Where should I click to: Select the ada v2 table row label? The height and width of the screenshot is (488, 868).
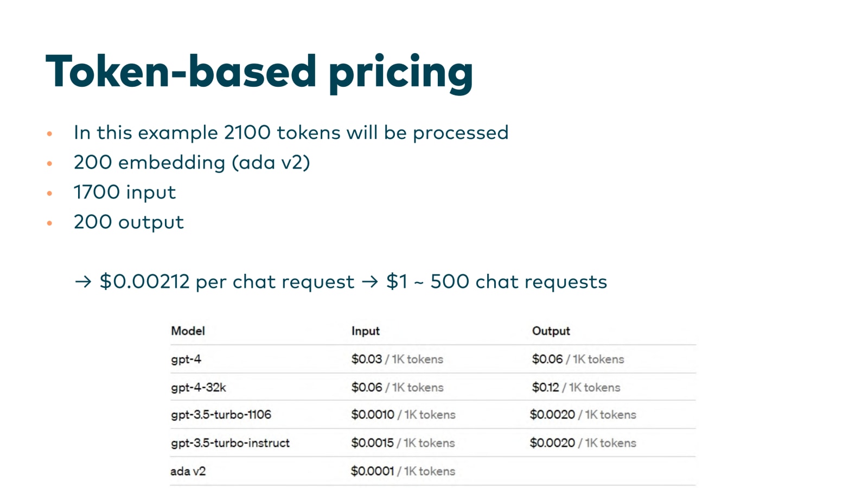pyautogui.click(x=188, y=471)
